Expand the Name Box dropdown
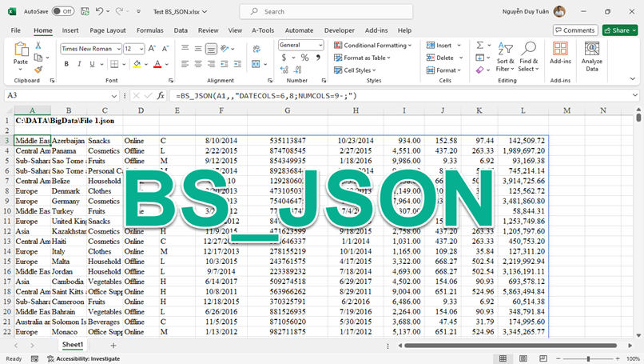Viewport: 644px width, 364px height. 113,96
